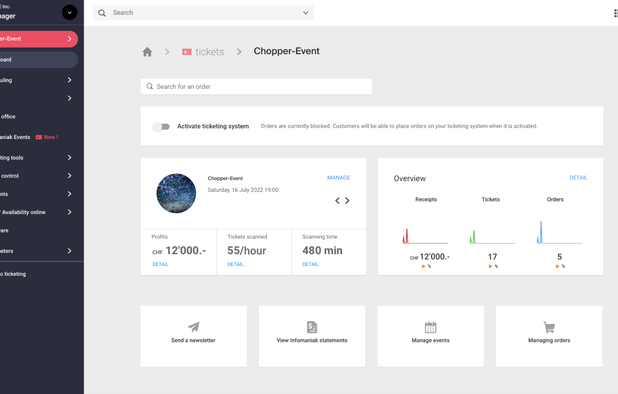Click the Chopper-Event round thumbnail

coord(176,193)
